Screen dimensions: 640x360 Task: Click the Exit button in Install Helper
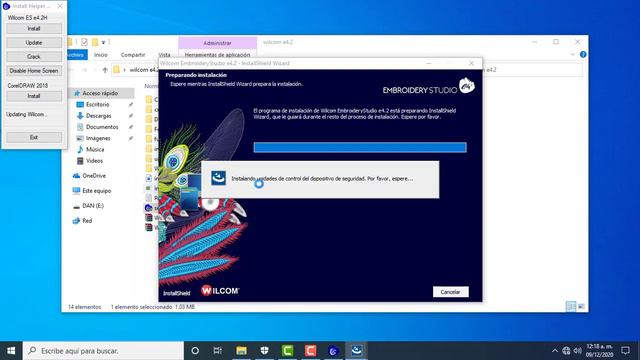pyautogui.click(x=34, y=137)
